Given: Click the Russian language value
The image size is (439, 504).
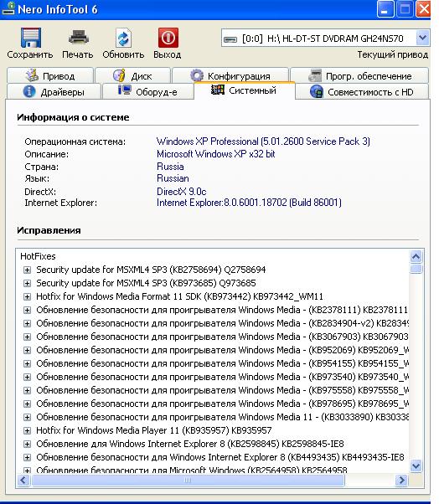Looking at the screenshot, I should pyautogui.click(x=173, y=178).
